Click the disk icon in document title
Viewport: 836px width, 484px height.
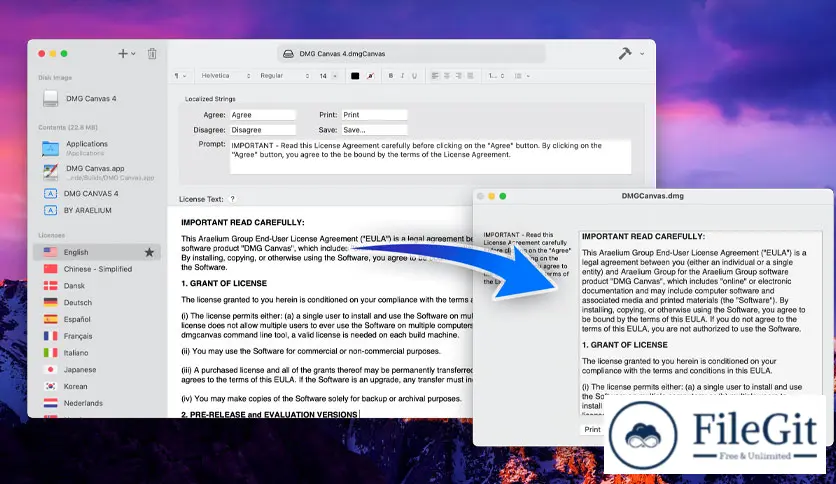288,54
